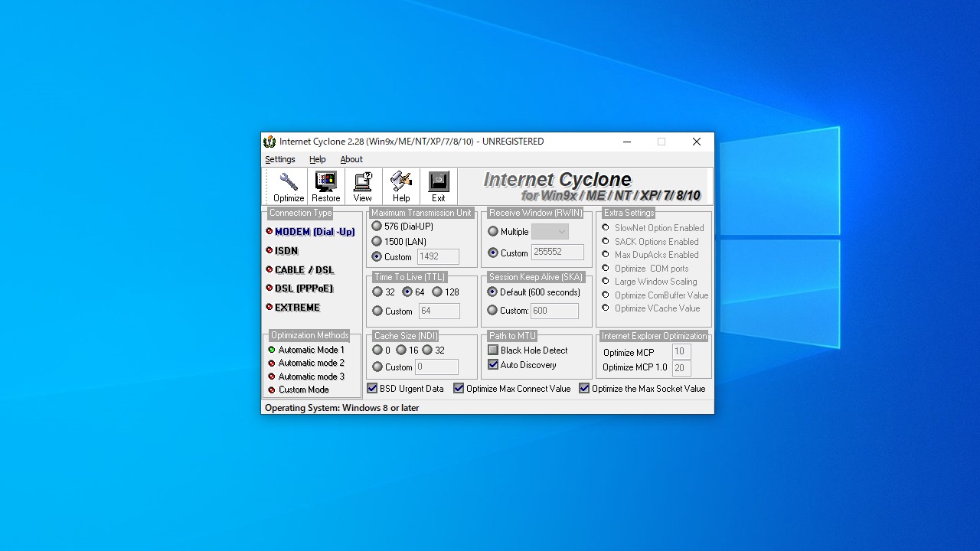Enable Large Window Scaling setting
This screenshot has width=980, height=551.
pyautogui.click(x=606, y=282)
